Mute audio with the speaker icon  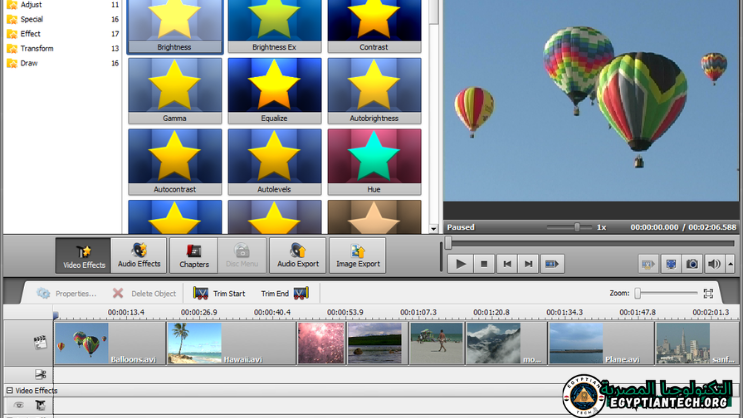714,264
